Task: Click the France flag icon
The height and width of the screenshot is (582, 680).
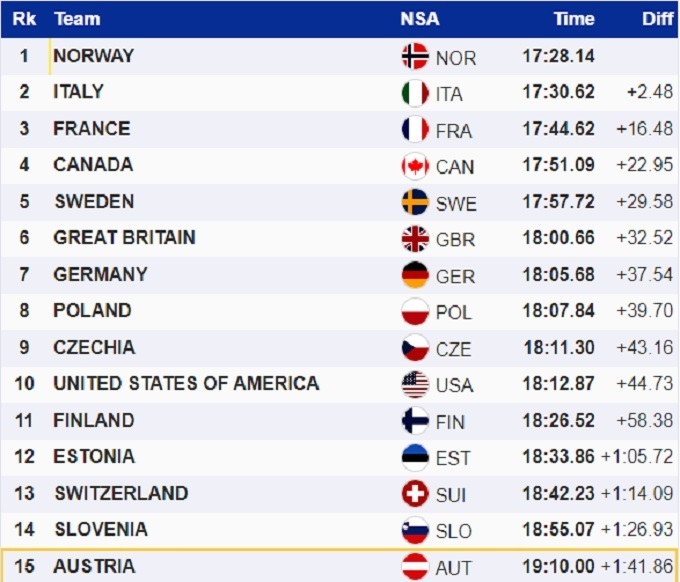Action: pyautogui.click(x=415, y=130)
